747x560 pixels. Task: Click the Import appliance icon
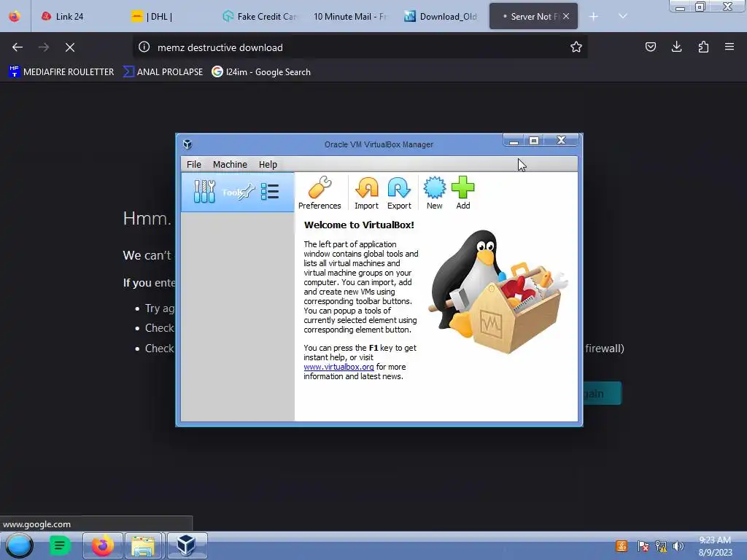[x=366, y=192]
